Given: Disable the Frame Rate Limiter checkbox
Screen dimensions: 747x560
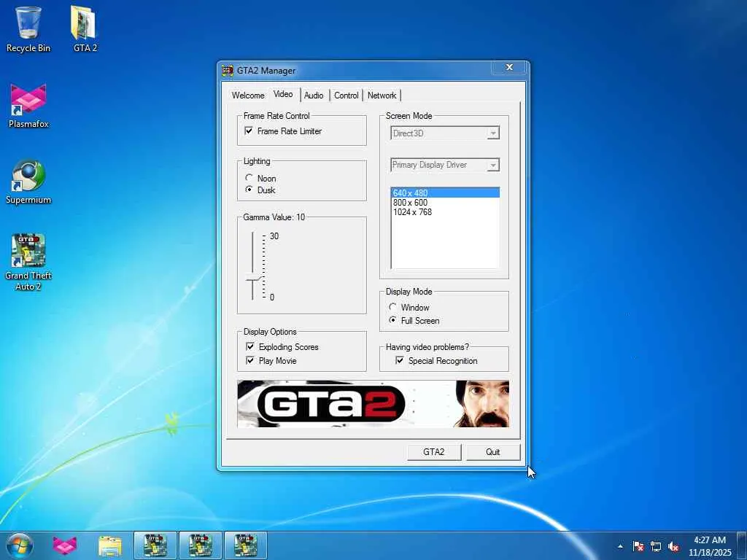Looking at the screenshot, I should click(249, 131).
